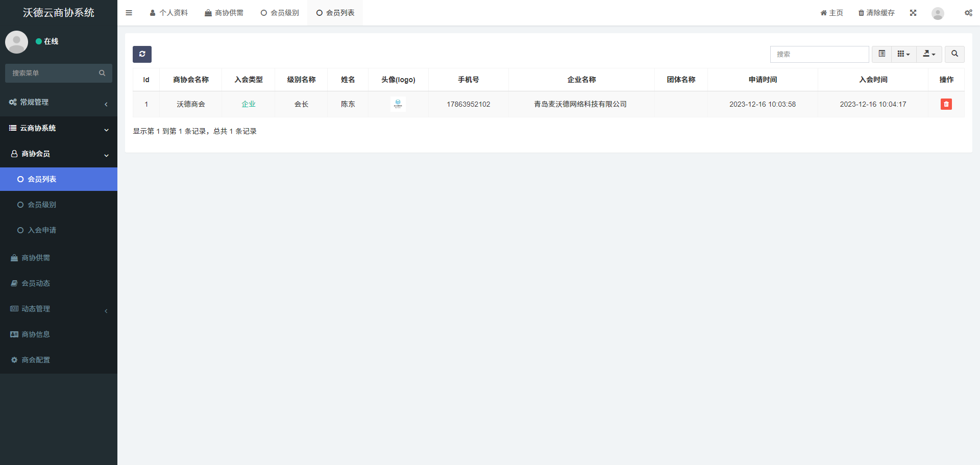Screen dimensions: 980x465
Task: Click the 沃德商会 name cell
Action: click(x=191, y=104)
